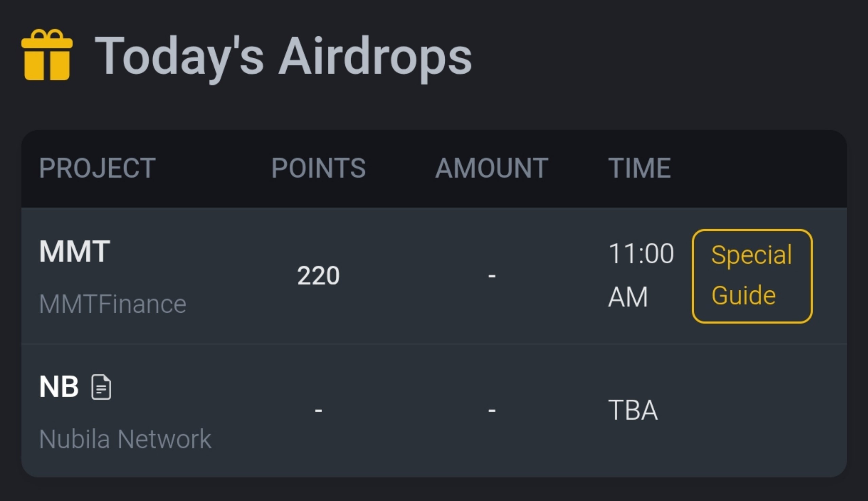Click the yellow gift box icon

(47, 55)
